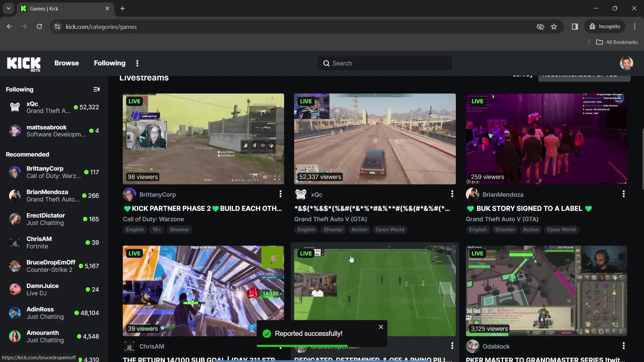Click English tag on xQc card

tap(306, 230)
